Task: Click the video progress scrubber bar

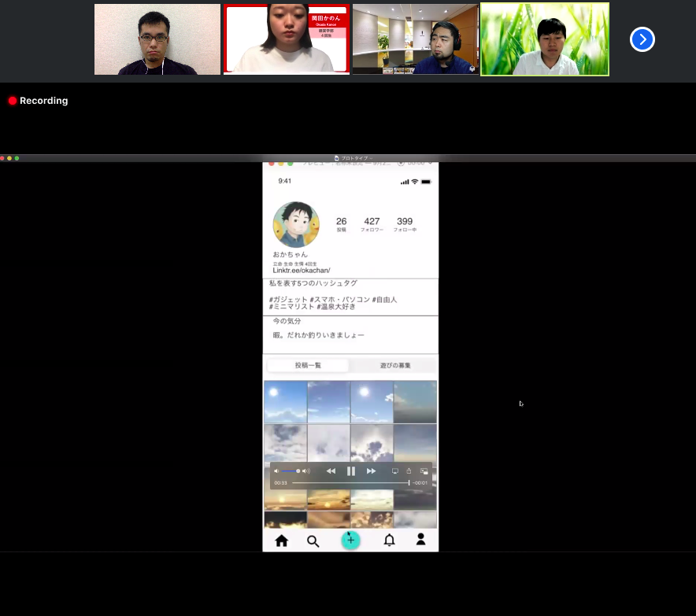Action: click(350, 482)
